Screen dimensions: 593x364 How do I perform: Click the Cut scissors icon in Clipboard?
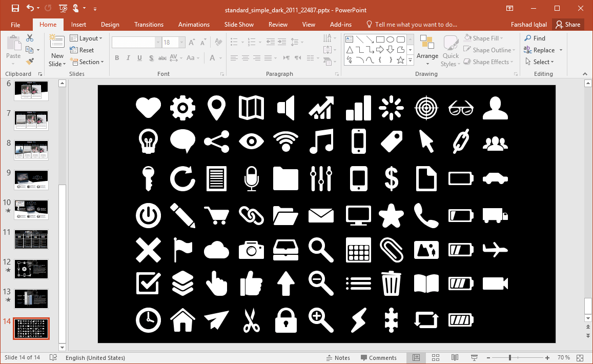click(30, 38)
